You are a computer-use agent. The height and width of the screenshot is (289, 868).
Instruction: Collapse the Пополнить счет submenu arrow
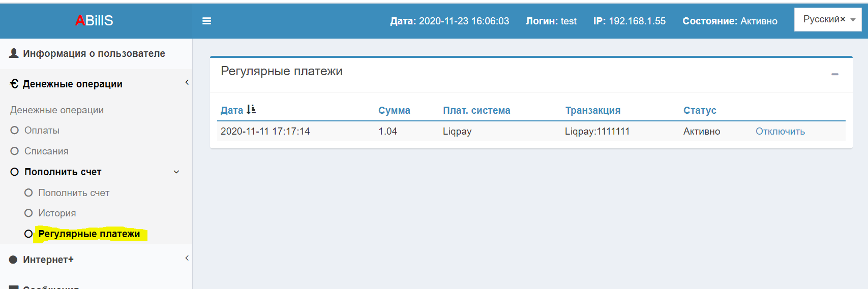[x=176, y=172]
